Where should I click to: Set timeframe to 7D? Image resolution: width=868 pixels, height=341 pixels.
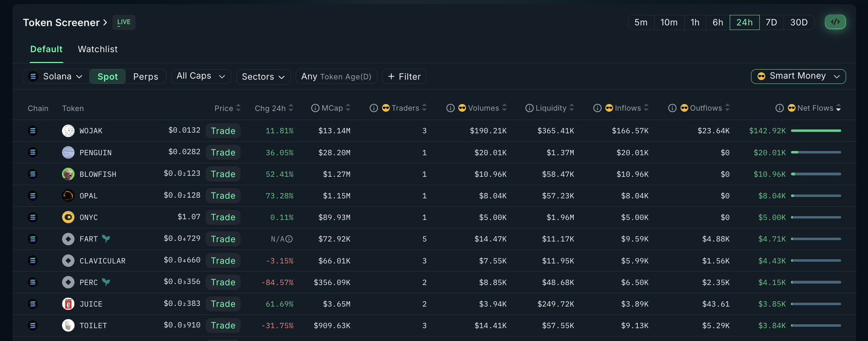(771, 22)
